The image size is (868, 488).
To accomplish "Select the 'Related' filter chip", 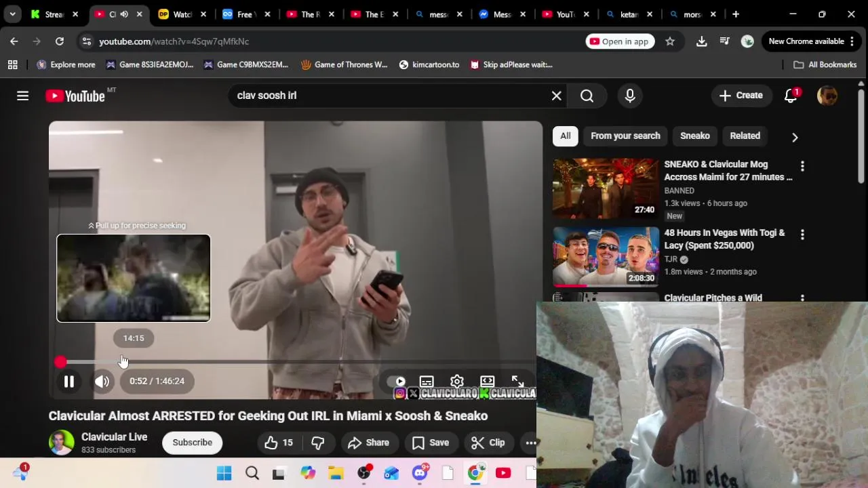I will coord(745,136).
